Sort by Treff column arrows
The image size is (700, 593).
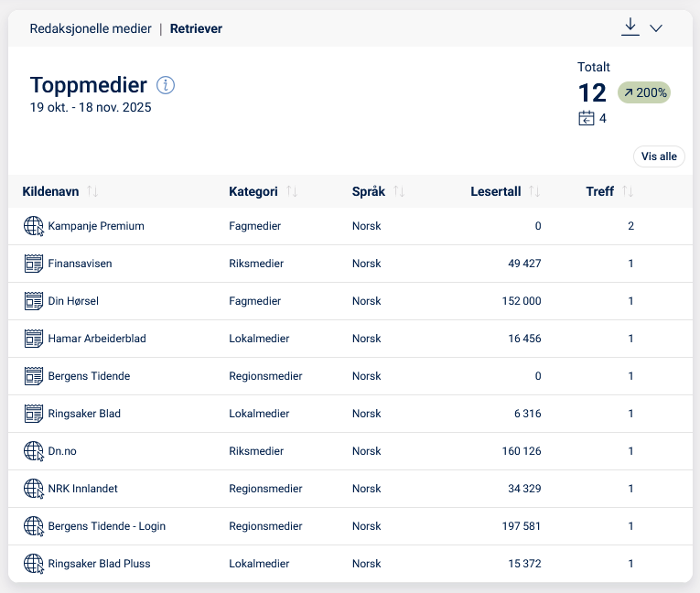628,191
